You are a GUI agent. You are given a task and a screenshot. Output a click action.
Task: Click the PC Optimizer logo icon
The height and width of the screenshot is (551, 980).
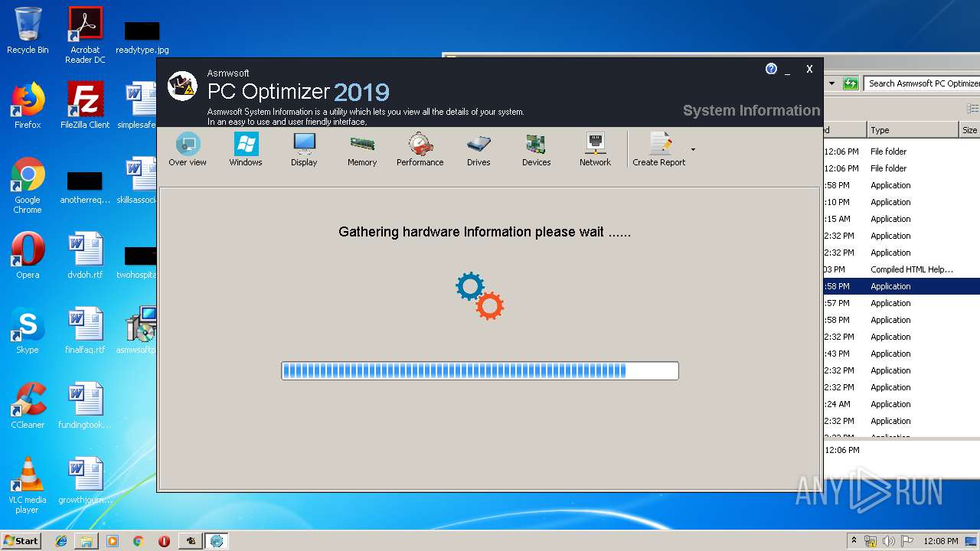(182, 86)
